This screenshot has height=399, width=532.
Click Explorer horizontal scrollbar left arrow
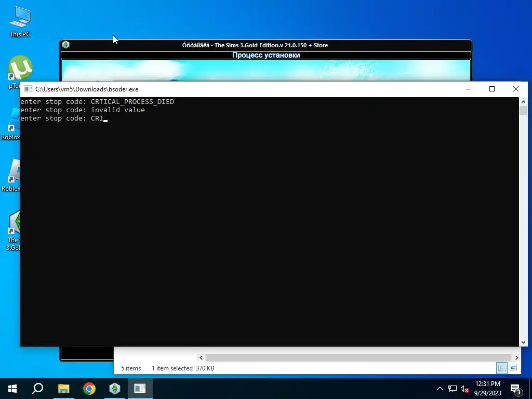(x=201, y=357)
